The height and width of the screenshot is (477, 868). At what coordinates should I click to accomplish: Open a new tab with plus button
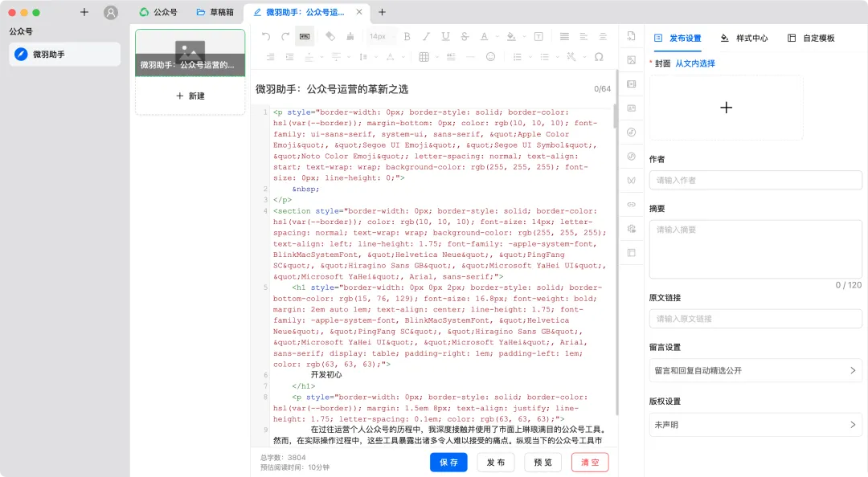tap(382, 12)
